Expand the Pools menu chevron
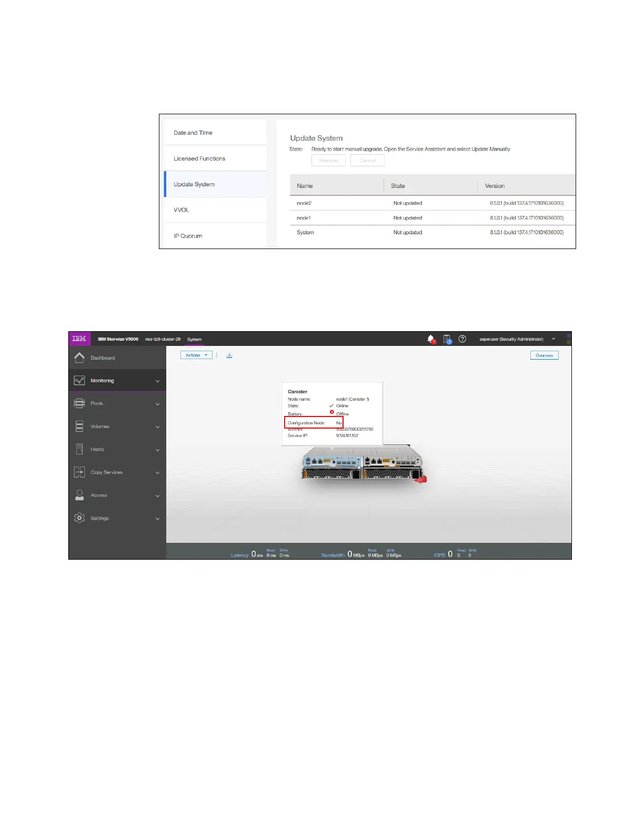This screenshot has width=644, height=834. [157, 404]
